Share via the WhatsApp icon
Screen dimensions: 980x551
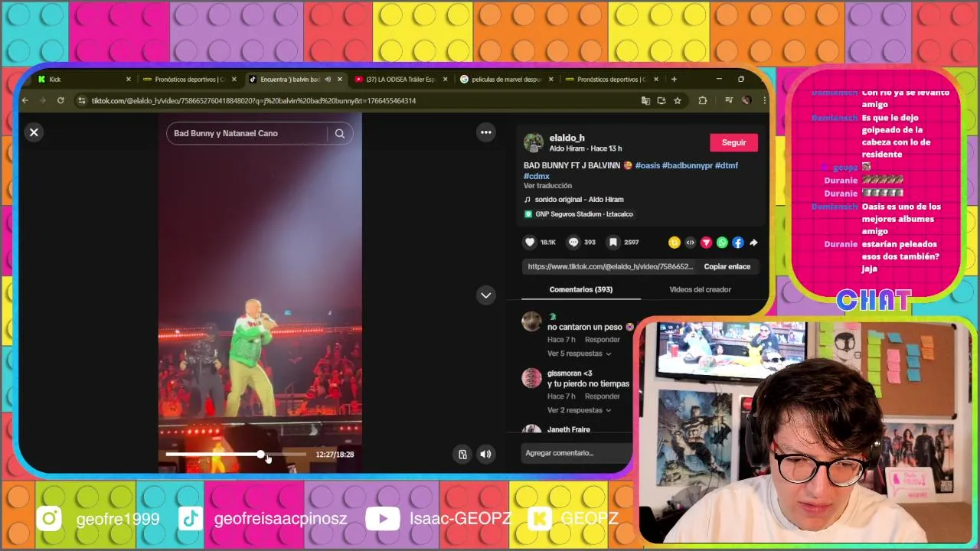(722, 243)
